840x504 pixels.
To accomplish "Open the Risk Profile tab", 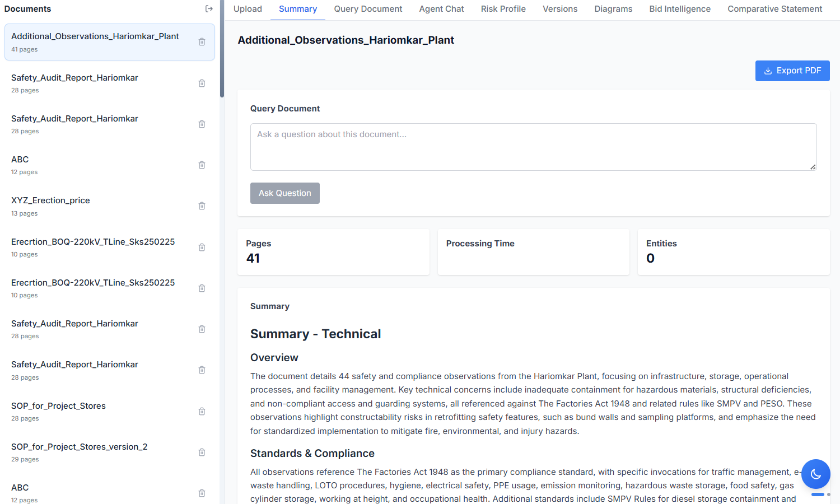I will (503, 9).
